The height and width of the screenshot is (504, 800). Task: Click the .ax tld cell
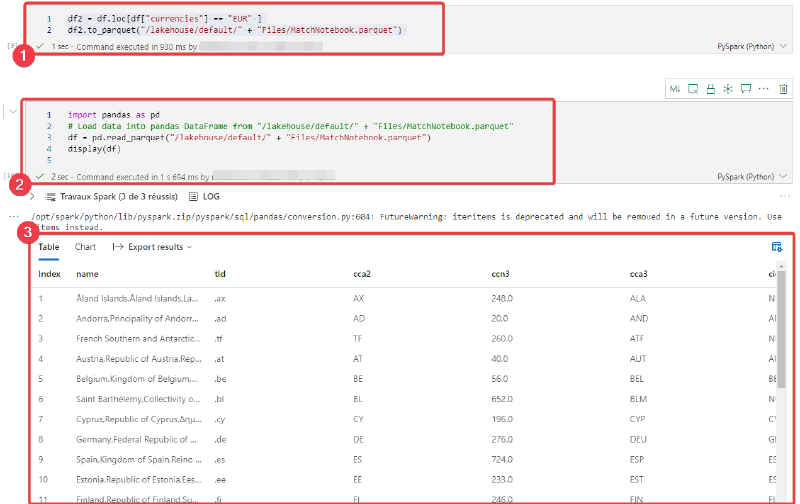pos(220,298)
